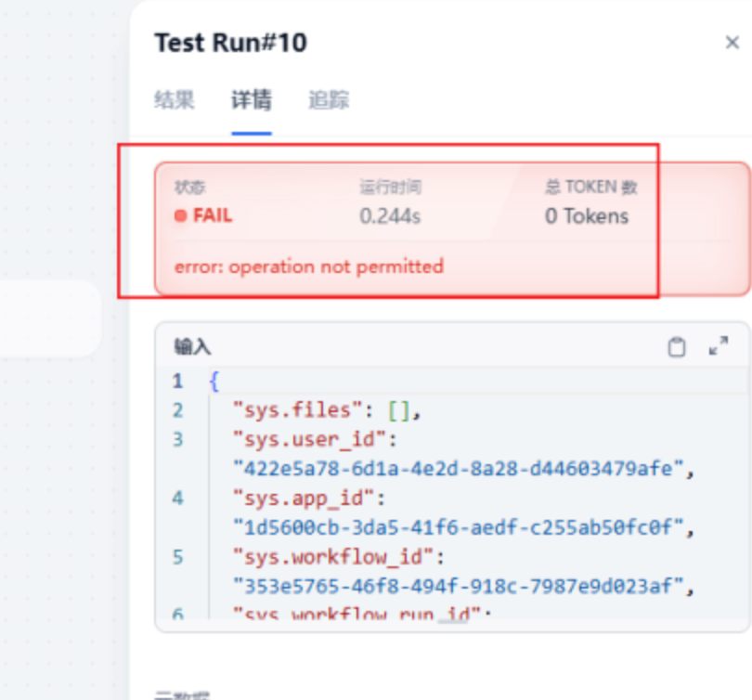Click the Test Run#10 title
752x700 pixels.
point(230,43)
